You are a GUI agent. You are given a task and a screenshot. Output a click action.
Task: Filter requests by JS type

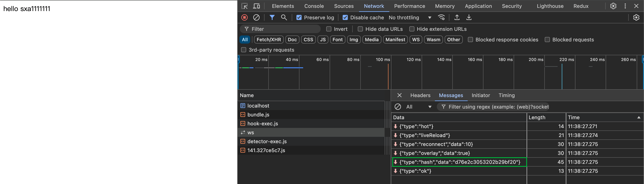pos(323,39)
